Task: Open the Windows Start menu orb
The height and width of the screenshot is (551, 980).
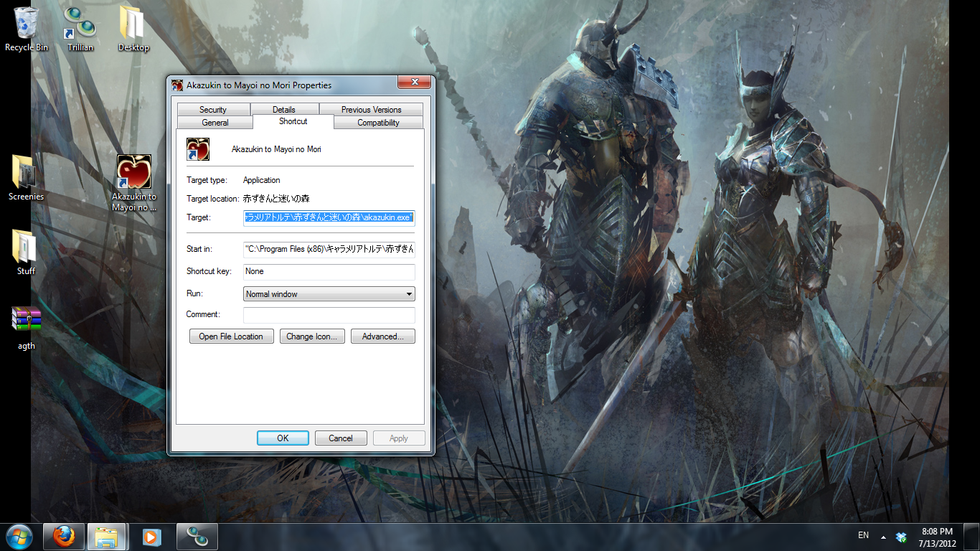Action: coord(19,537)
